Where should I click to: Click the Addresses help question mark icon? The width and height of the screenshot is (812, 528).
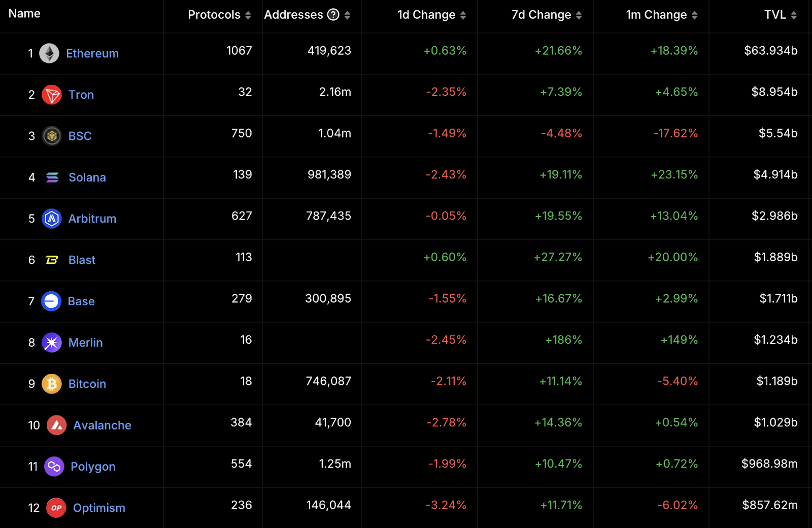pyautogui.click(x=333, y=15)
